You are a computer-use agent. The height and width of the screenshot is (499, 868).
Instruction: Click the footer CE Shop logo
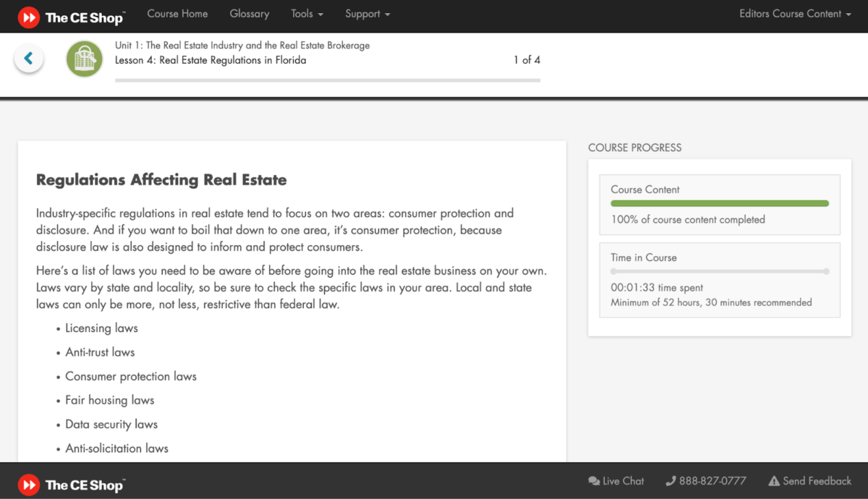[71, 484]
